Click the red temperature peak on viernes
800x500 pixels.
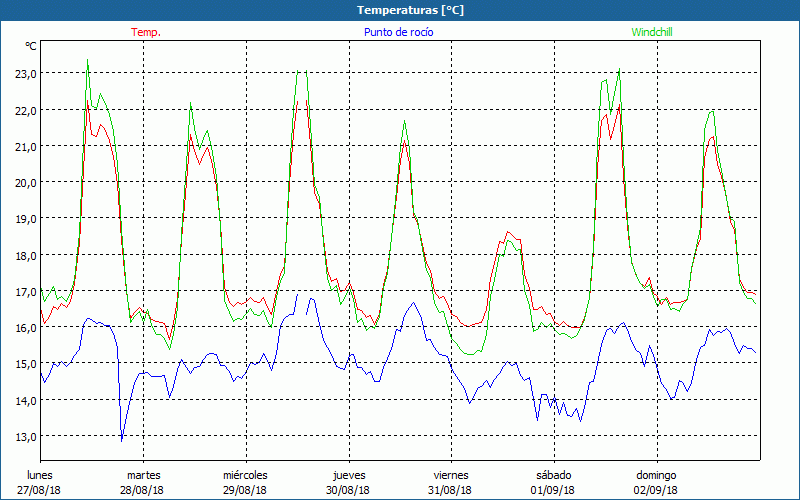coord(508,232)
